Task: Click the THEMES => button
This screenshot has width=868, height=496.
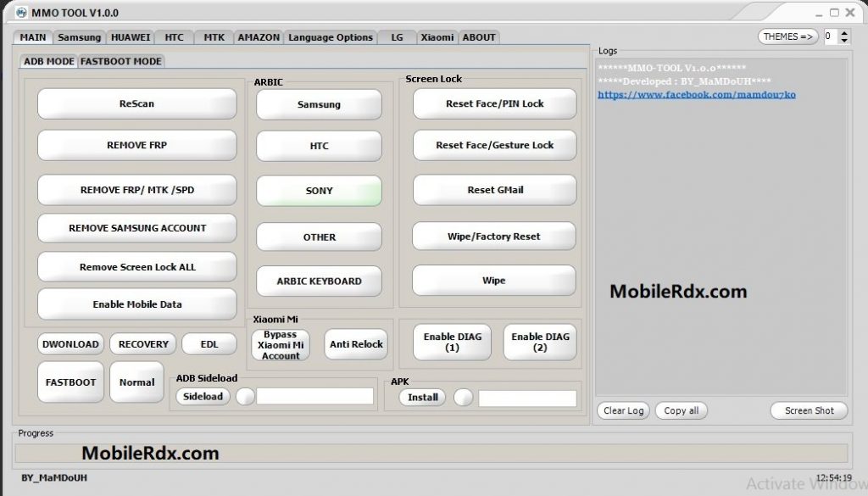Action: (787, 36)
